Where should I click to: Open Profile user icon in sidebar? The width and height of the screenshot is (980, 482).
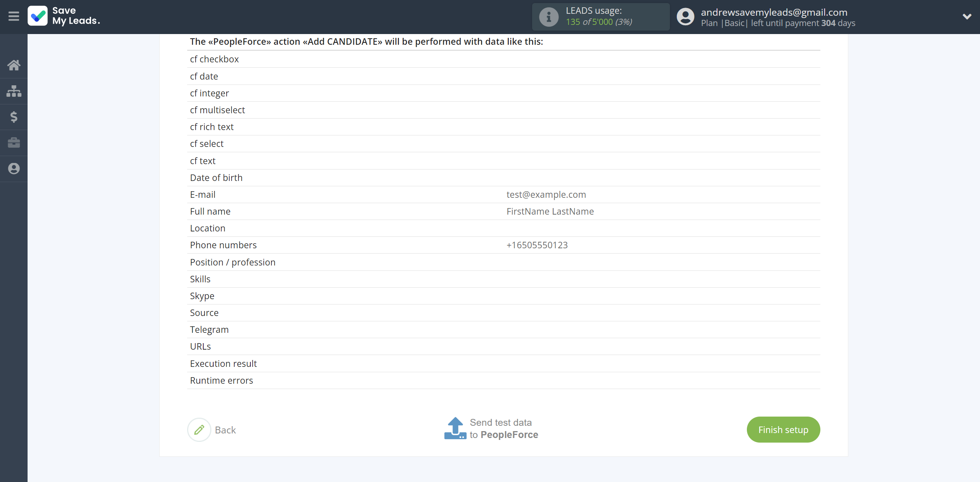(14, 169)
